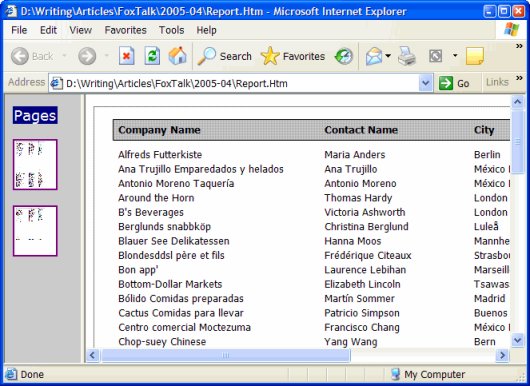530x386 pixels.
Task: Open the Edit menu
Action: pos(48,30)
